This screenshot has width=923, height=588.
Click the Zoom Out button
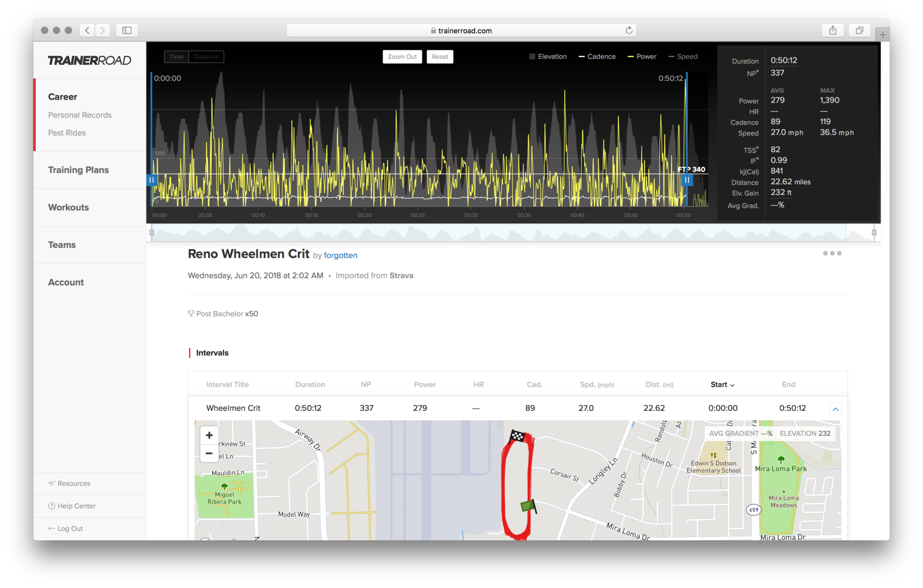(x=402, y=57)
